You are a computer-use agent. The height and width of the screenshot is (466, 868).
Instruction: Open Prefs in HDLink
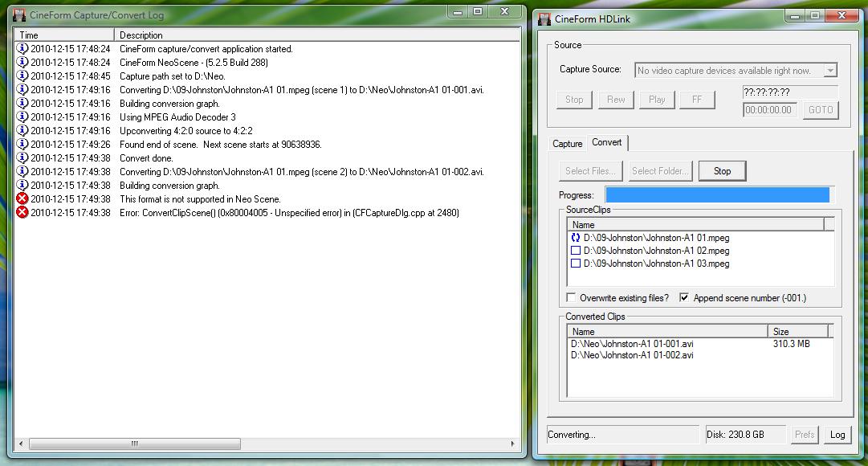[x=805, y=435]
